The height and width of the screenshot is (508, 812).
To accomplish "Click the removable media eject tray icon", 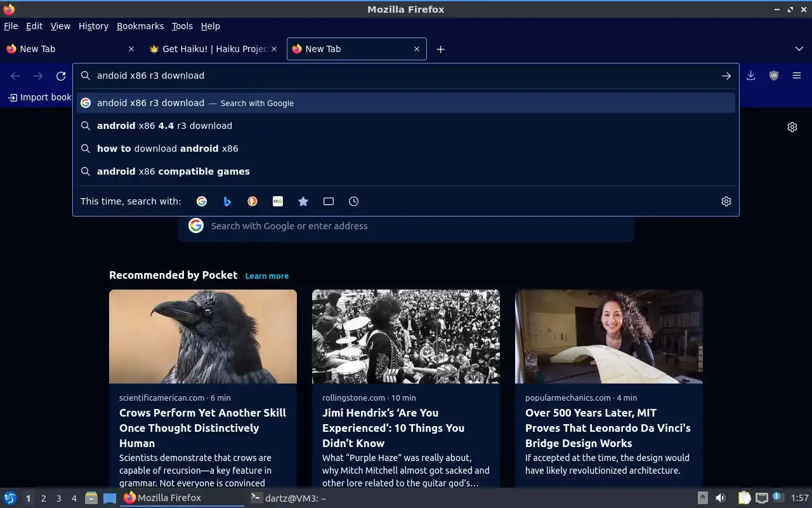I will tap(702, 498).
